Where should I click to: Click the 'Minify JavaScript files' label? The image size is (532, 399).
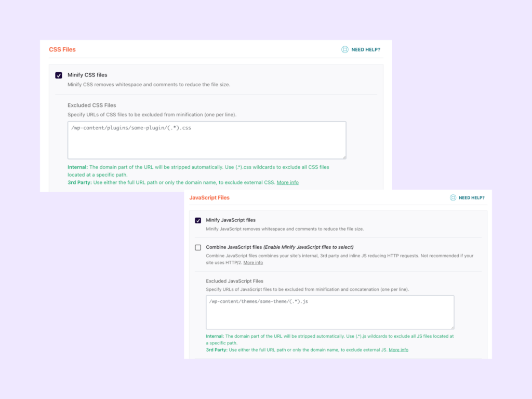point(231,220)
